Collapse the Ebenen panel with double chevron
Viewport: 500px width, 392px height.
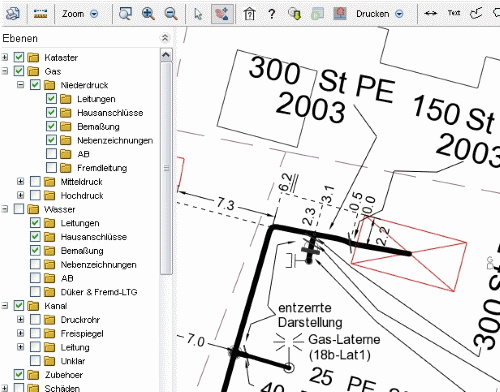165,38
